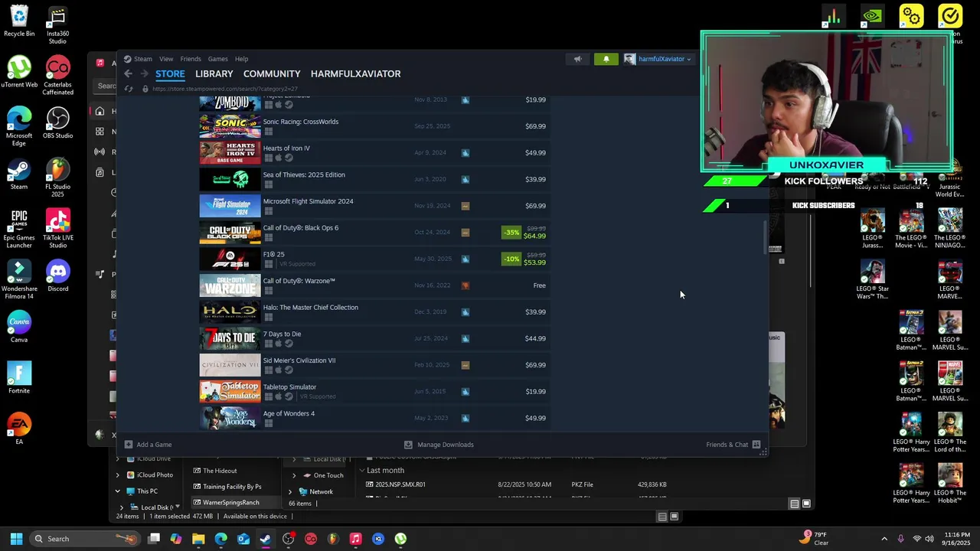Open Sonic Racing: CrossWorlds store listing

click(374, 126)
